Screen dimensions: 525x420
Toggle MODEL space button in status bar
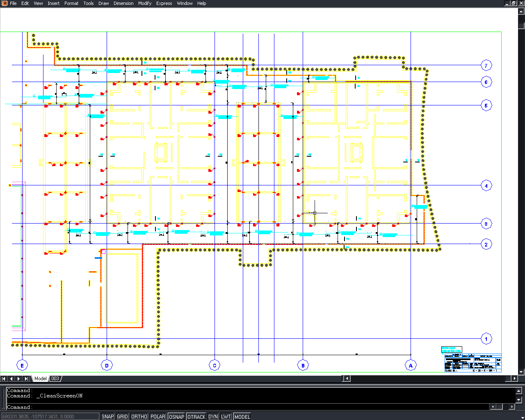[x=242, y=416]
